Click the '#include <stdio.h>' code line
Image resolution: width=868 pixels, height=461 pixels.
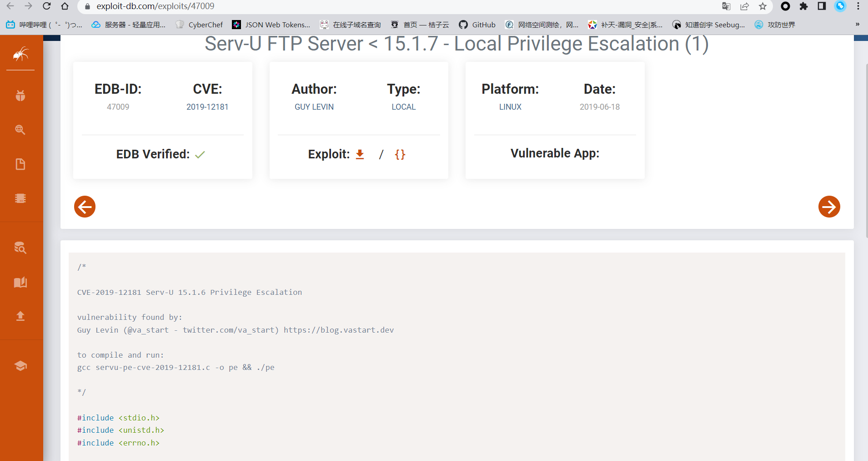point(118,418)
